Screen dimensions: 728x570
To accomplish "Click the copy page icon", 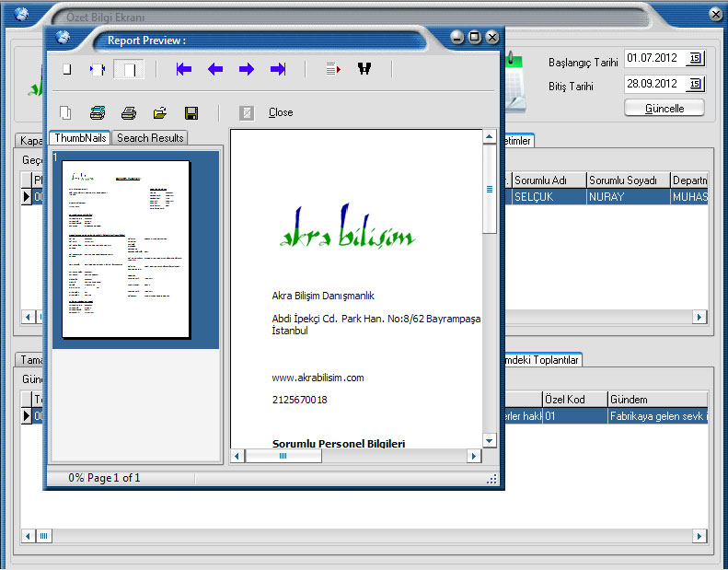I will (x=65, y=112).
